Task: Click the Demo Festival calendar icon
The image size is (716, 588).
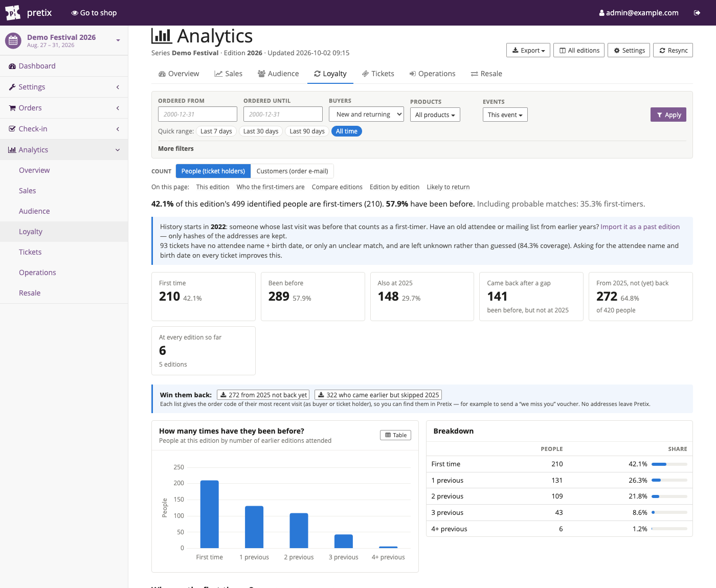Action: (13, 41)
